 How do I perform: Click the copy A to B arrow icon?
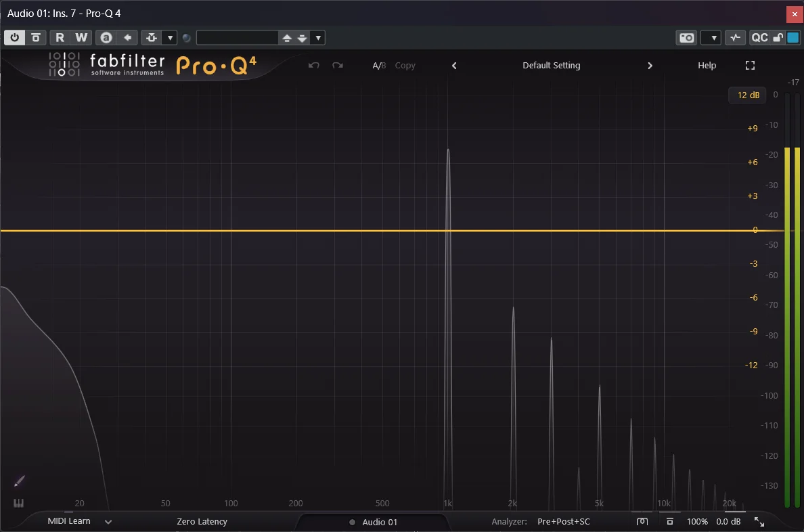click(128, 37)
